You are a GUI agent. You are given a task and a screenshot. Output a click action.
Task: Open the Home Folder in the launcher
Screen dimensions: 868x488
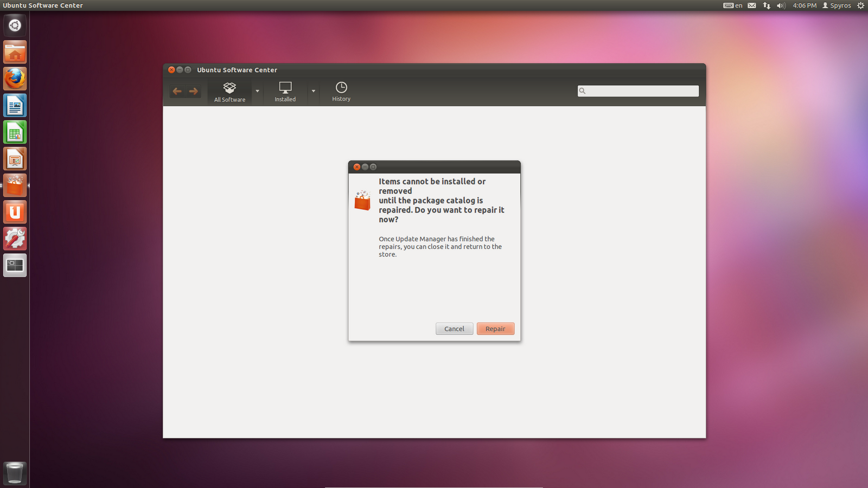pyautogui.click(x=15, y=53)
